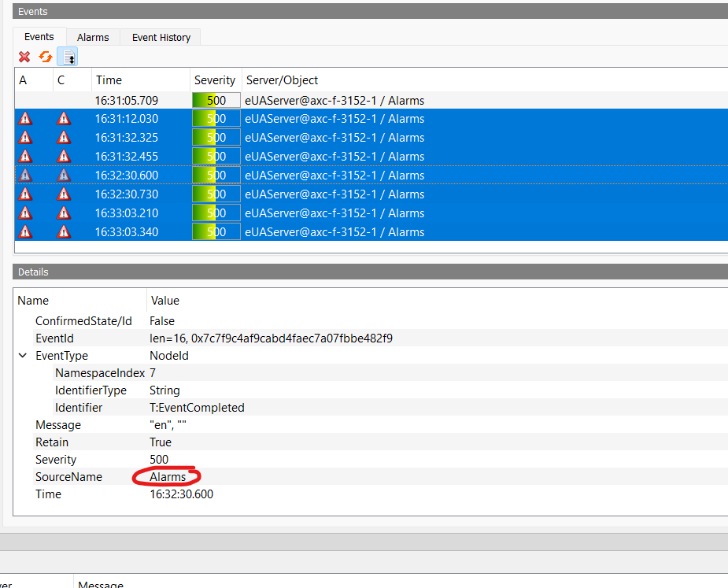
Task: Click C-column alarm icon for 16:33:03.210 event
Action: (x=64, y=213)
